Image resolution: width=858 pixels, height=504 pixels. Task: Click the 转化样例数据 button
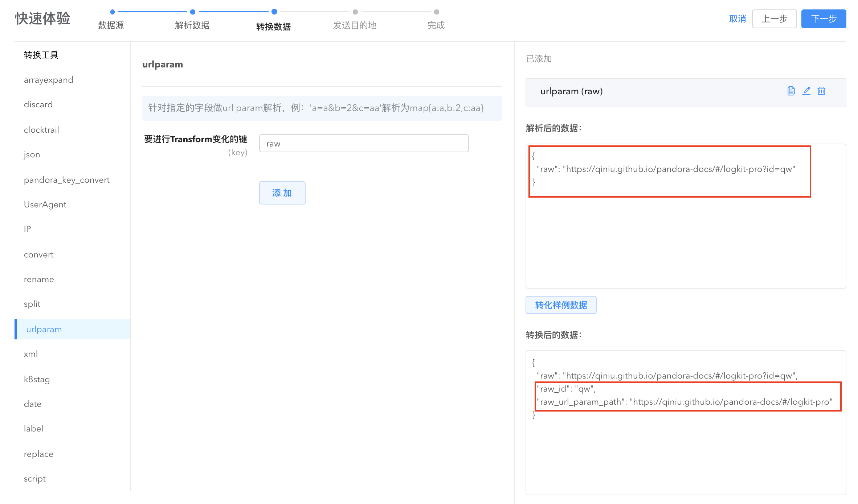(x=561, y=305)
